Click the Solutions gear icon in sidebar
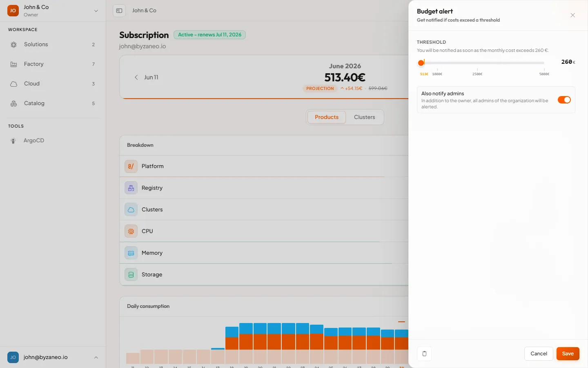Screen dimensions: 588x368 (x=13, y=45)
